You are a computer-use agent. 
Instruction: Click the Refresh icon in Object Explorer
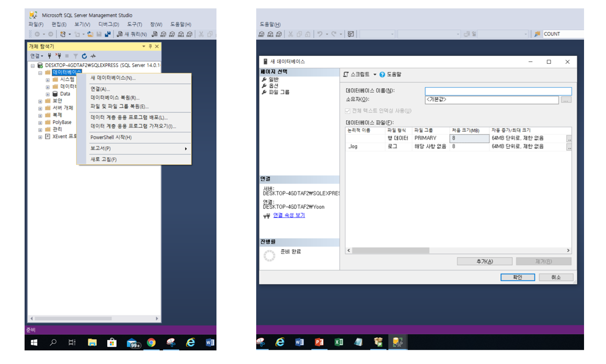point(84,56)
